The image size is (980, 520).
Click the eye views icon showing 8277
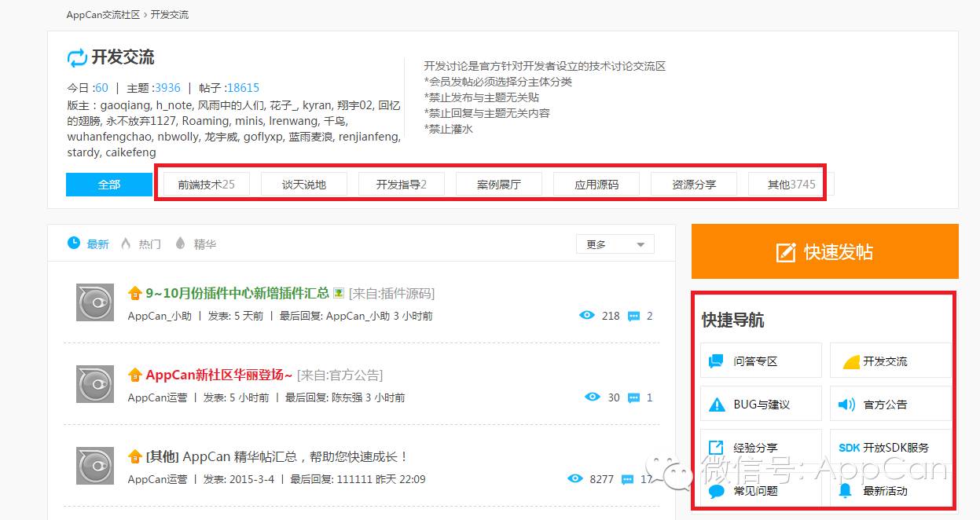[x=575, y=478]
